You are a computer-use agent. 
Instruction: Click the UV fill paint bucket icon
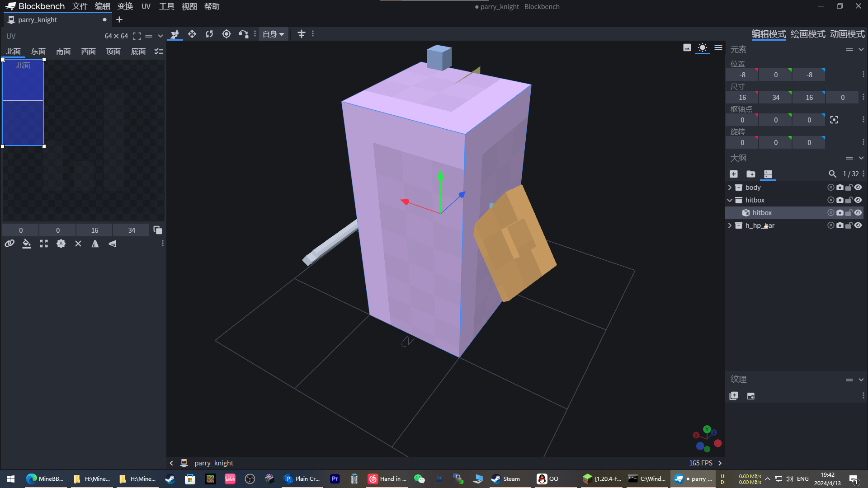pyautogui.click(x=27, y=244)
